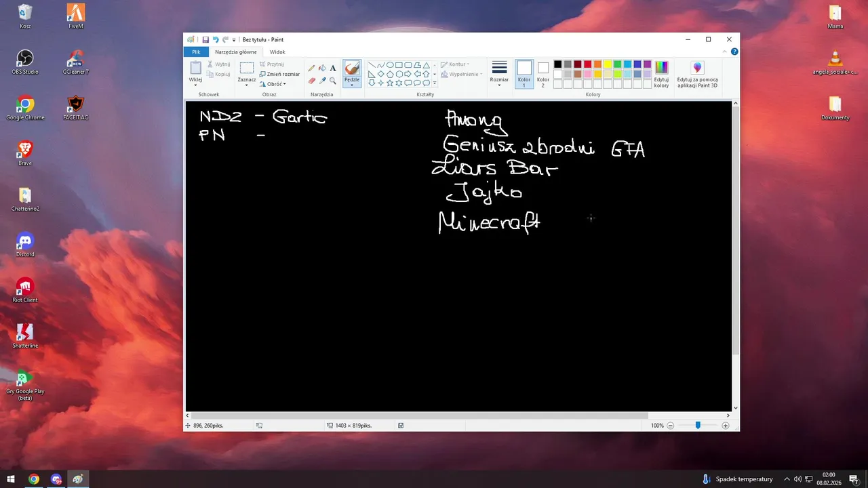The height and width of the screenshot is (488, 868).
Task: Open quick access toolbar customize dropdown
Action: (x=234, y=40)
